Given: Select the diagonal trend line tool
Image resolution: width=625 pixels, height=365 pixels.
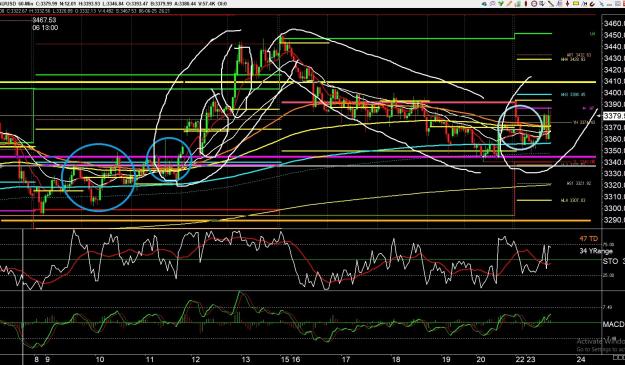Looking at the screenshot, I should (x=551, y=4).
